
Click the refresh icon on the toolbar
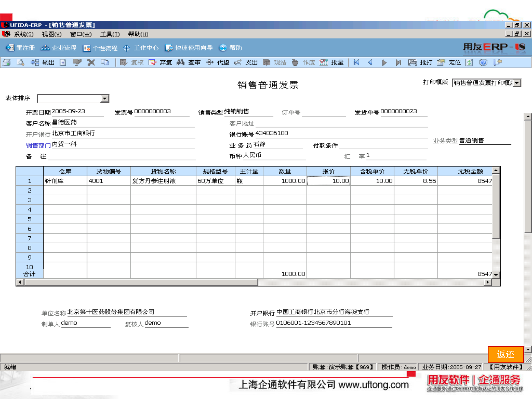click(469, 62)
